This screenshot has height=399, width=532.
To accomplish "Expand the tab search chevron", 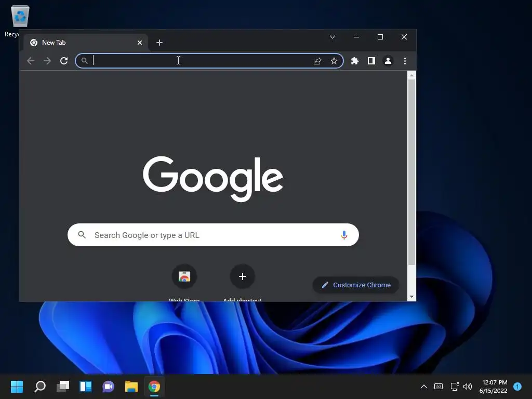I will (332, 37).
